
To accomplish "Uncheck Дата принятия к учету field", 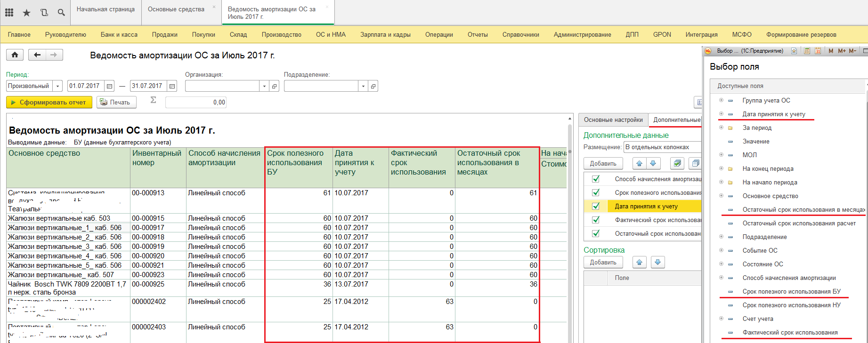I will point(596,206).
